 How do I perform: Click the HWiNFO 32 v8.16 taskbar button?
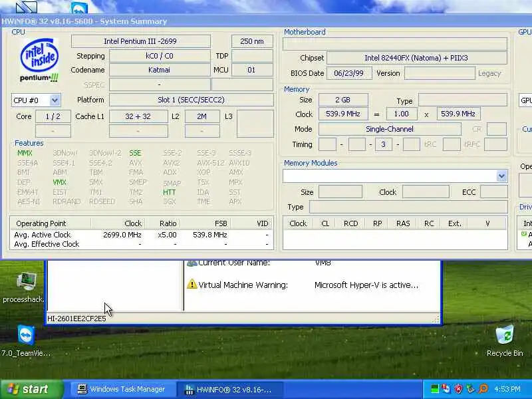pyautogui.click(x=229, y=389)
